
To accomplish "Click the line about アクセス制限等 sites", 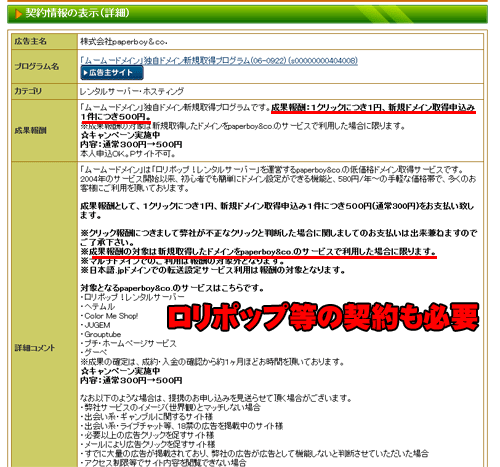I will [x=163, y=463].
